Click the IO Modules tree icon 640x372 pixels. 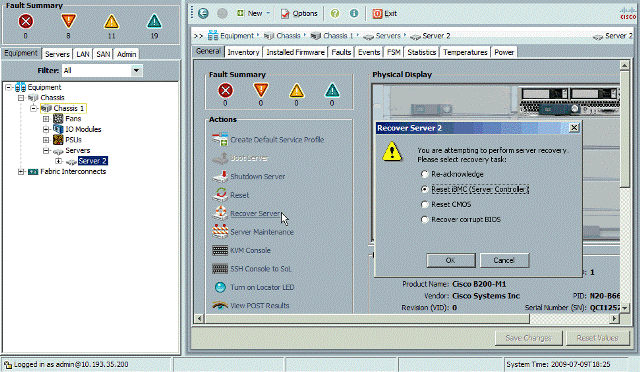point(58,129)
